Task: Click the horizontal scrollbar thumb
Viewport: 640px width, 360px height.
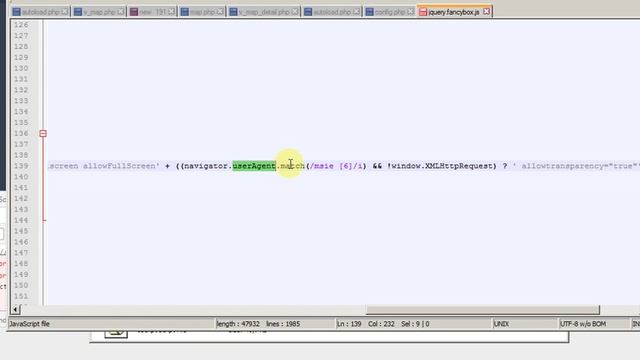Action: click(482, 310)
